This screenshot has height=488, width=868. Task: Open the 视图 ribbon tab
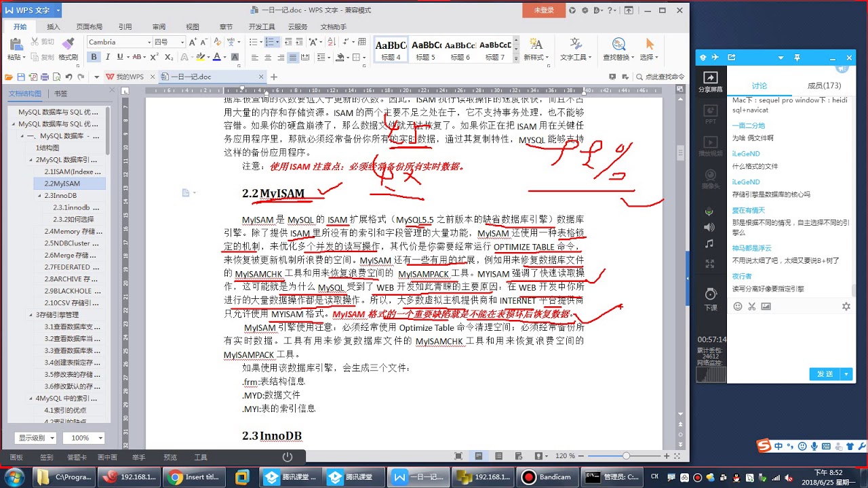click(193, 27)
